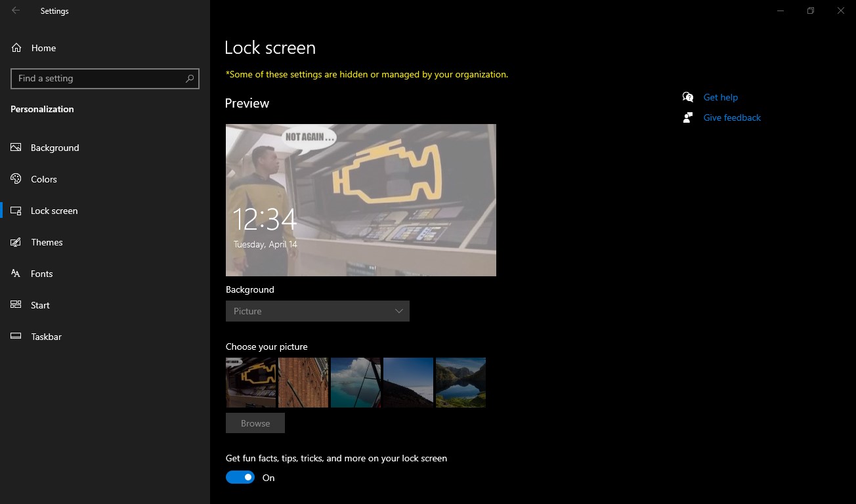
Task: Click the Give feedback person icon
Action: (x=688, y=117)
